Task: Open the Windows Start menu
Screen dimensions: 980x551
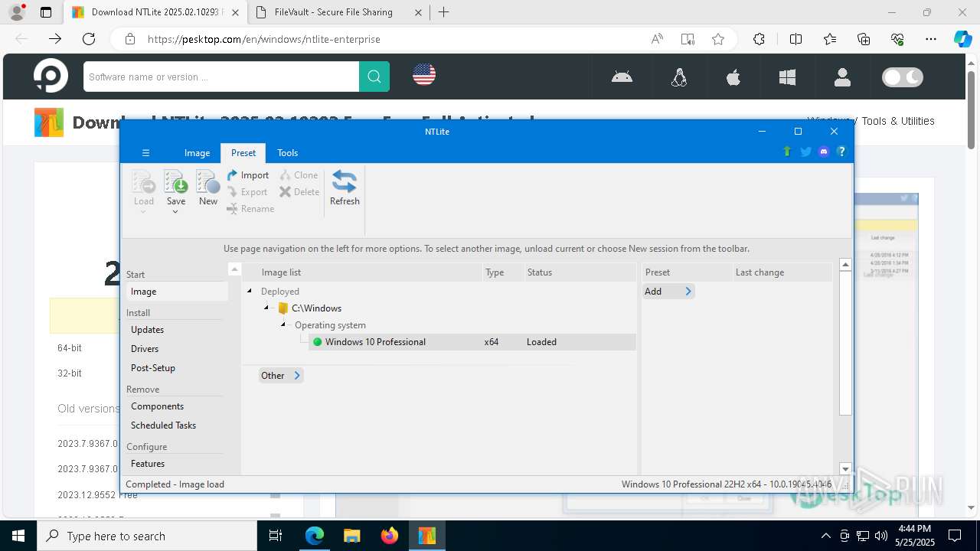Action: (18, 536)
